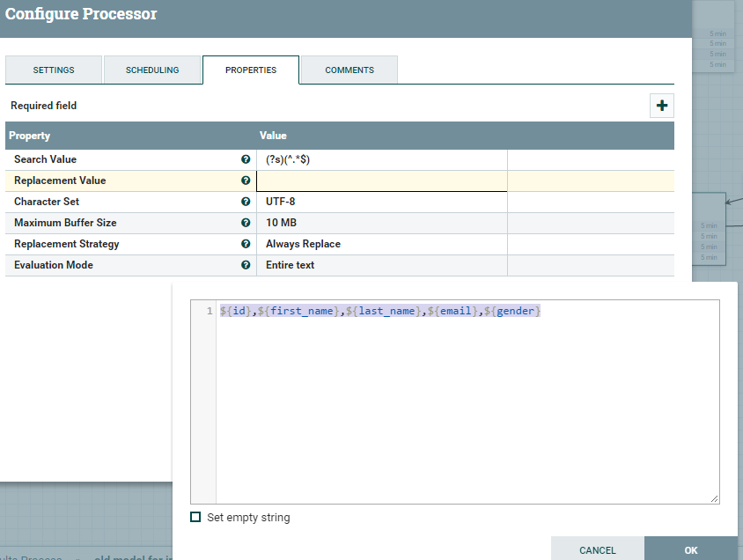Switch to the Settings tab
This screenshot has height=560, width=743.
click(x=54, y=70)
